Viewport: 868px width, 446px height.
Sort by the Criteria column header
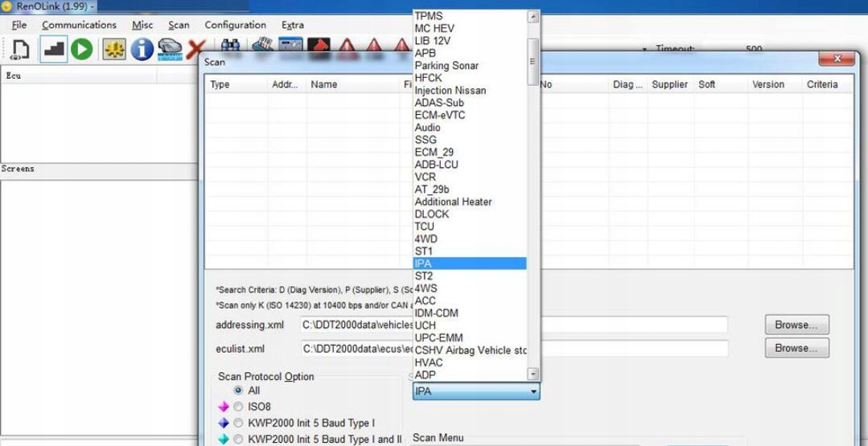827,84
